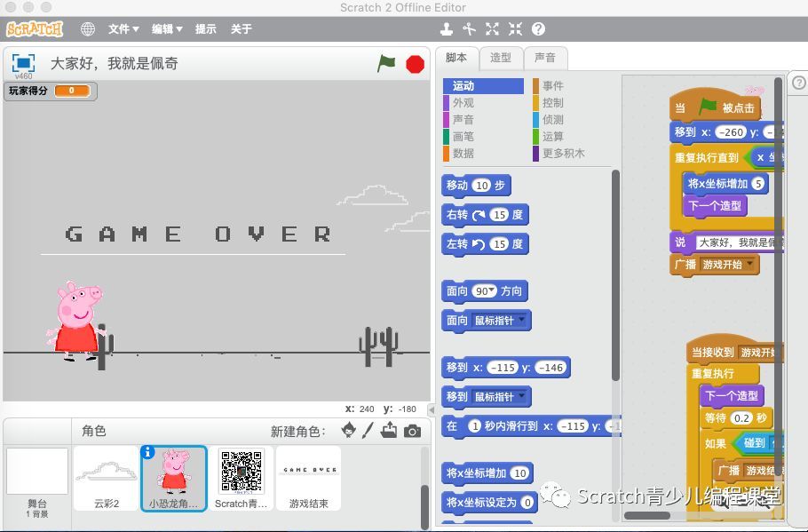808x532 pixels.
Task: Click degrees value in 左转 block
Action: click(499, 244)
